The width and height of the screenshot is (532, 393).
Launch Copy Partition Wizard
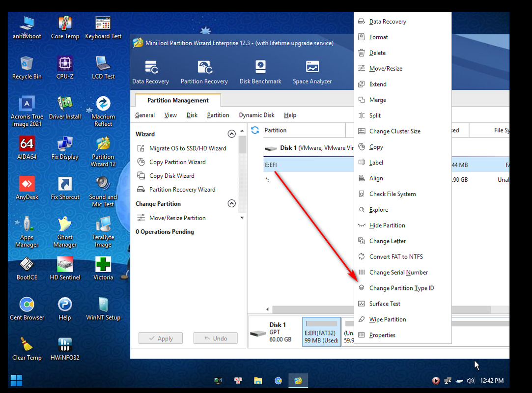point(171,162)
